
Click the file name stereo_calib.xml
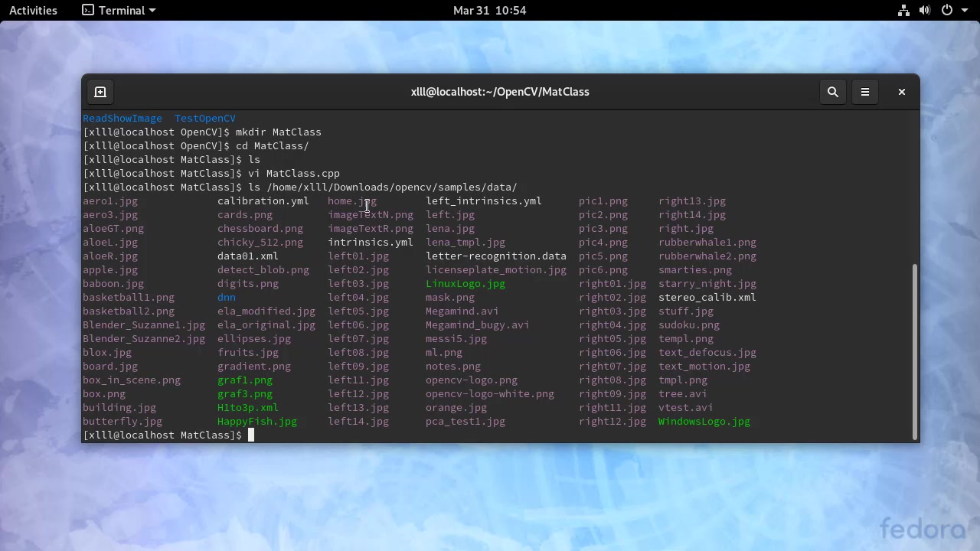707,298
